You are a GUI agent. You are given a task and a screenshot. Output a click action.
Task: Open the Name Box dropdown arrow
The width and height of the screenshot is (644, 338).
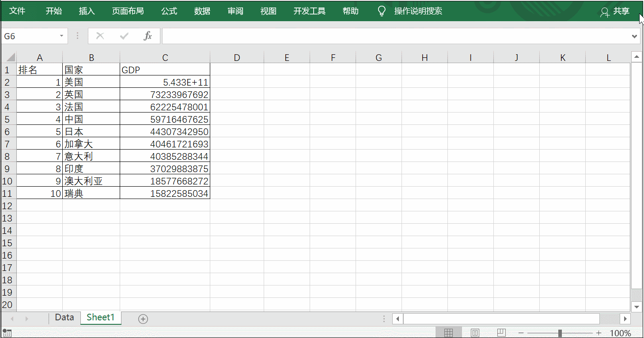click(x=61, y=36)
